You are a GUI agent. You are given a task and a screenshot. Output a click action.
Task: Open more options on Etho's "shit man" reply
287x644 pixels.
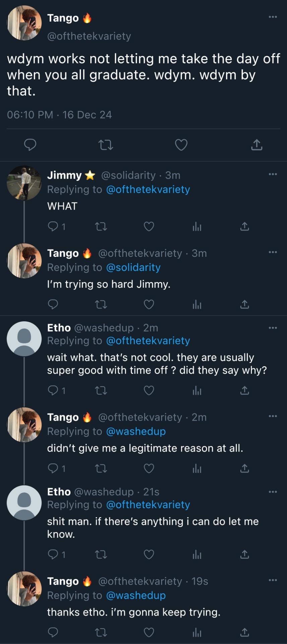[273, 492]
